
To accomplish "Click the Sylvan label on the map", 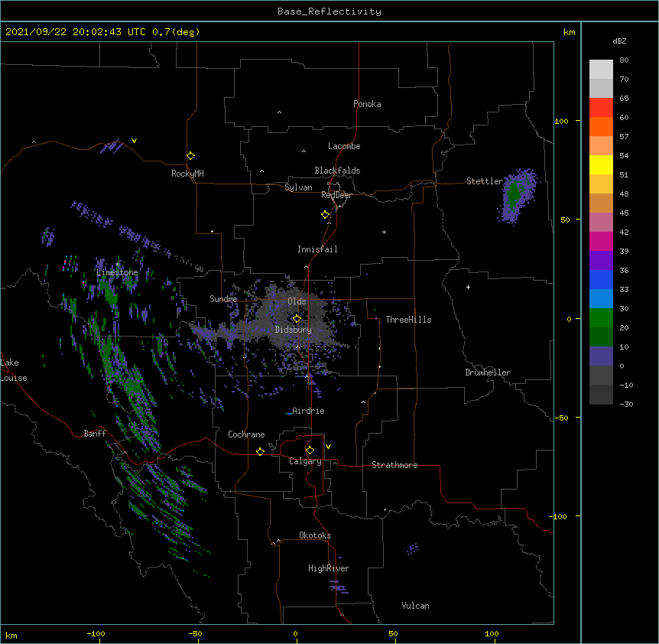I will click(x=298, y=187).
